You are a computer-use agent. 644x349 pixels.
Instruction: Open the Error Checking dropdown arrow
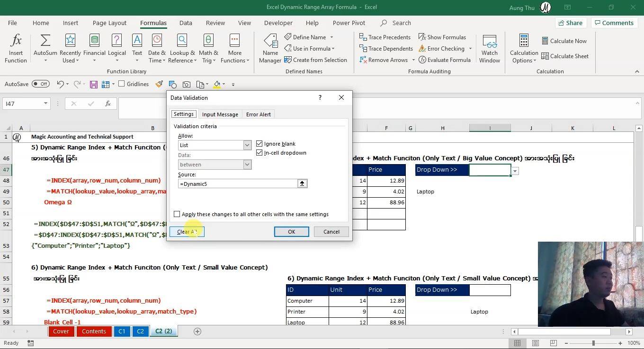point(470,49)
